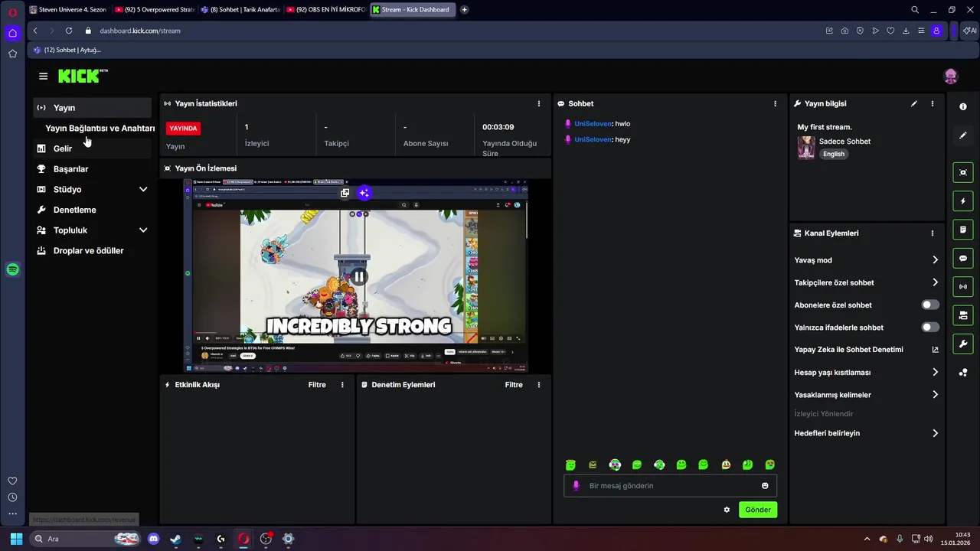This screenshot has height=551, width=980.
Task: Open the Kick hamburger menu
Action: [x=43, y=76]
